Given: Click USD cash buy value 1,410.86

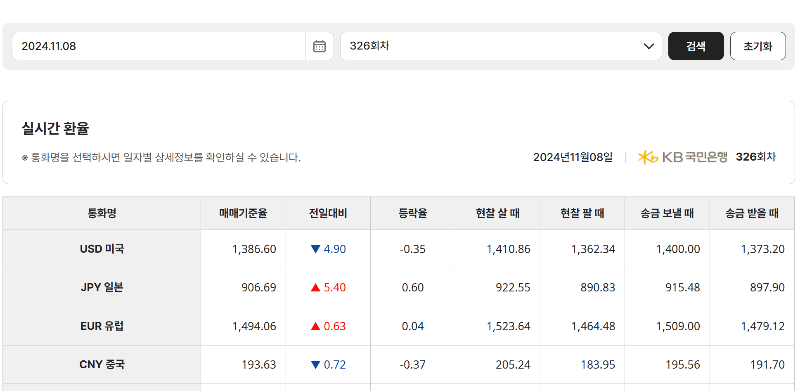Looking at the screenshot, I should pos(508,249).
